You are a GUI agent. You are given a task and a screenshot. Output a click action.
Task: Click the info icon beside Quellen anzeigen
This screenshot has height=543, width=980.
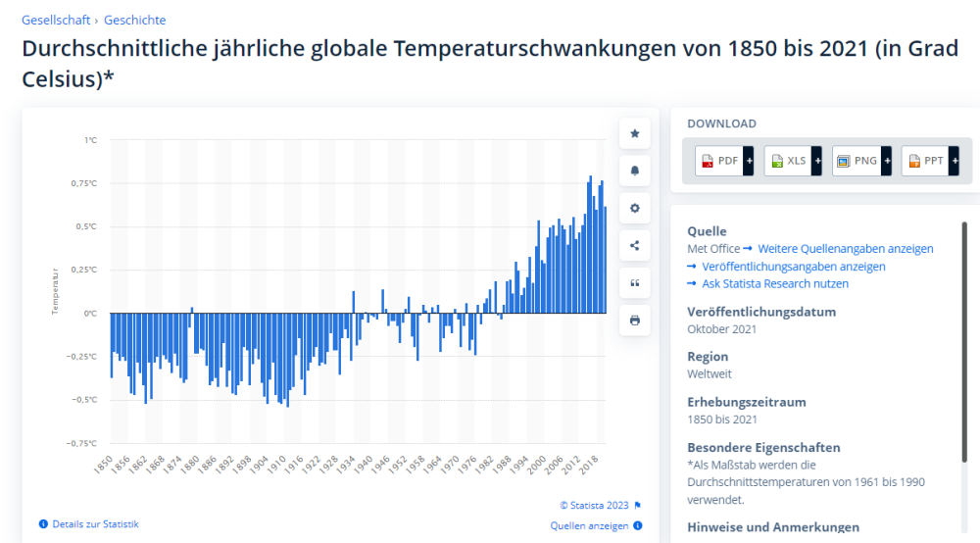tap(638, 525)
